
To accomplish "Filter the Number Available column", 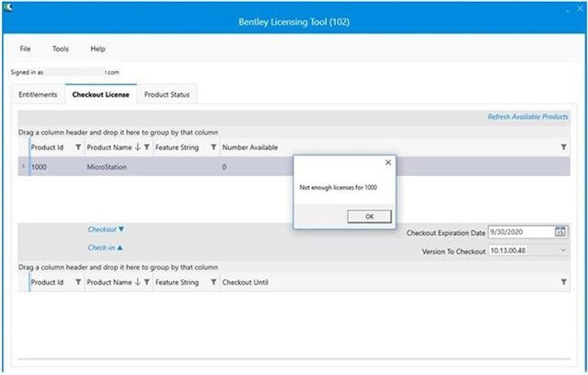I will click(564, 147).
